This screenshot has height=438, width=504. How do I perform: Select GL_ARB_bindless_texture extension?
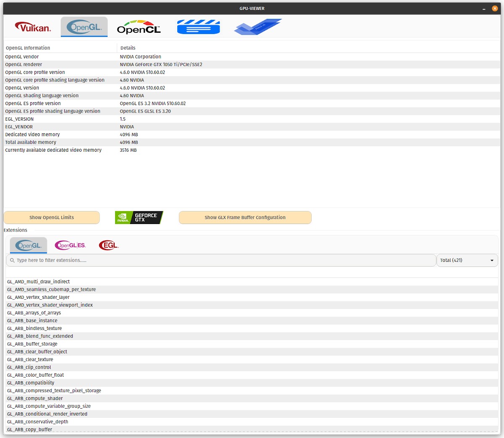pos(252,328)
